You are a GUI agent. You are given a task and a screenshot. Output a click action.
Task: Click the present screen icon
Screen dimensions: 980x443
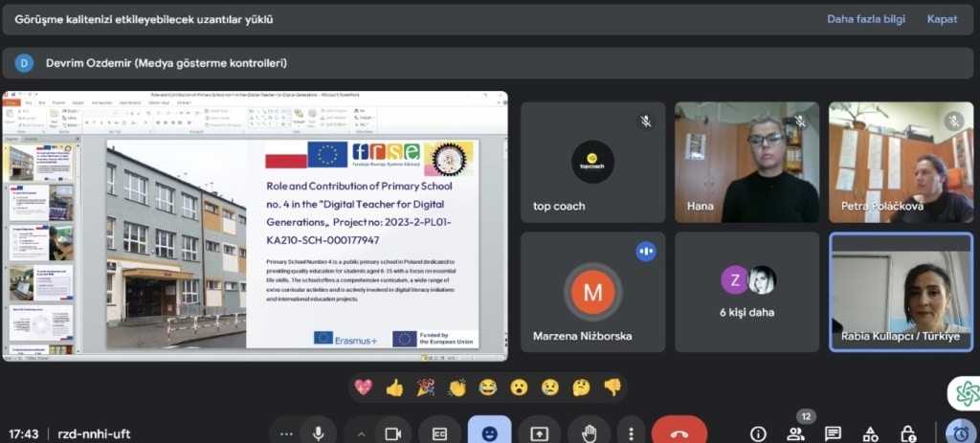[x=539, y=432]
